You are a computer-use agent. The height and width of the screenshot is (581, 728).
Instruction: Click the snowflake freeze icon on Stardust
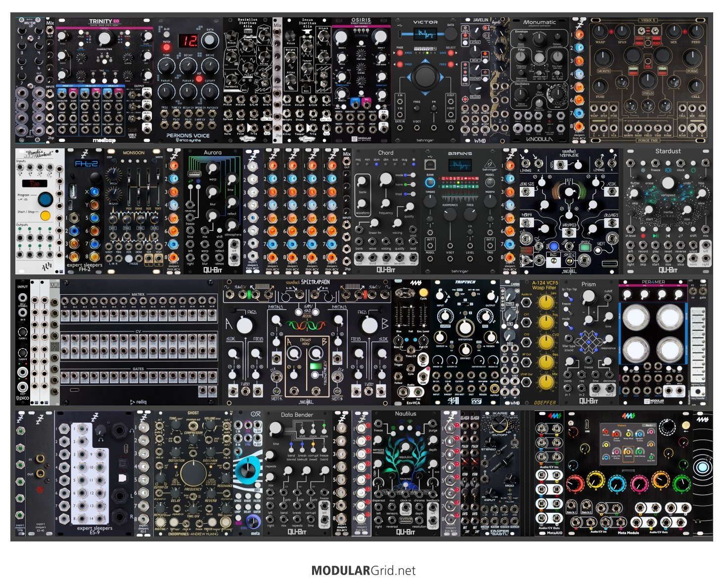(642, 170)
